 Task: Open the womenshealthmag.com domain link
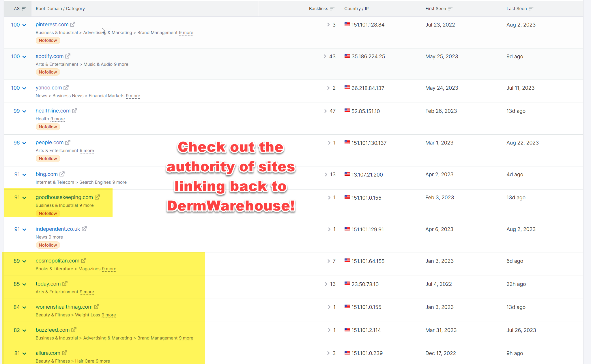tap(64, 307)
